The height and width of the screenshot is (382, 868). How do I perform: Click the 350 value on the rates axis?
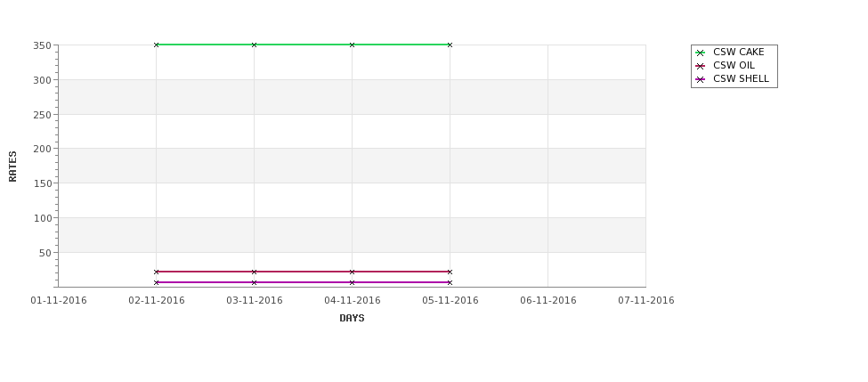coord(42,46)
